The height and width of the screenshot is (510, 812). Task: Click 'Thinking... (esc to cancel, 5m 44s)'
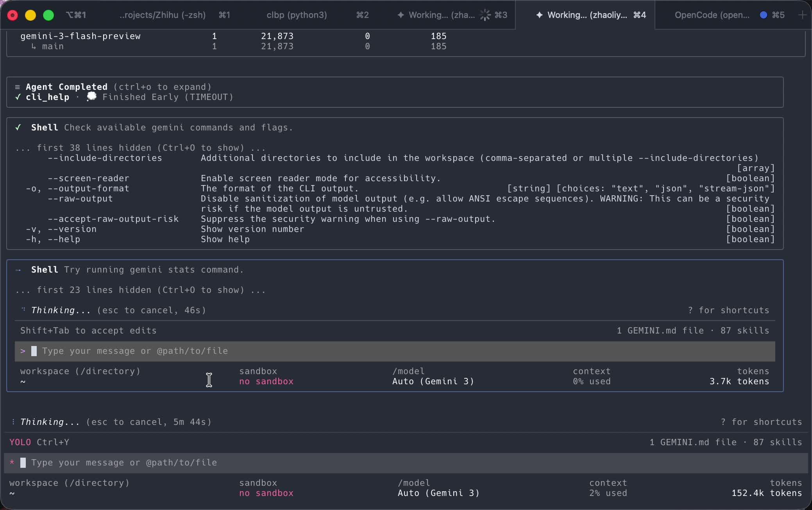(x=116, y=422)
